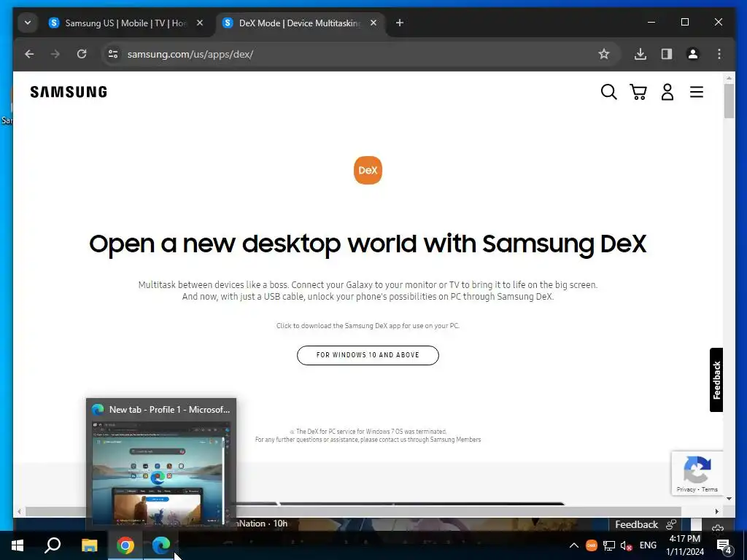This screenshot has width=747, height=560.
Task: Click the DeX tray icon
Action: [591, 545]
